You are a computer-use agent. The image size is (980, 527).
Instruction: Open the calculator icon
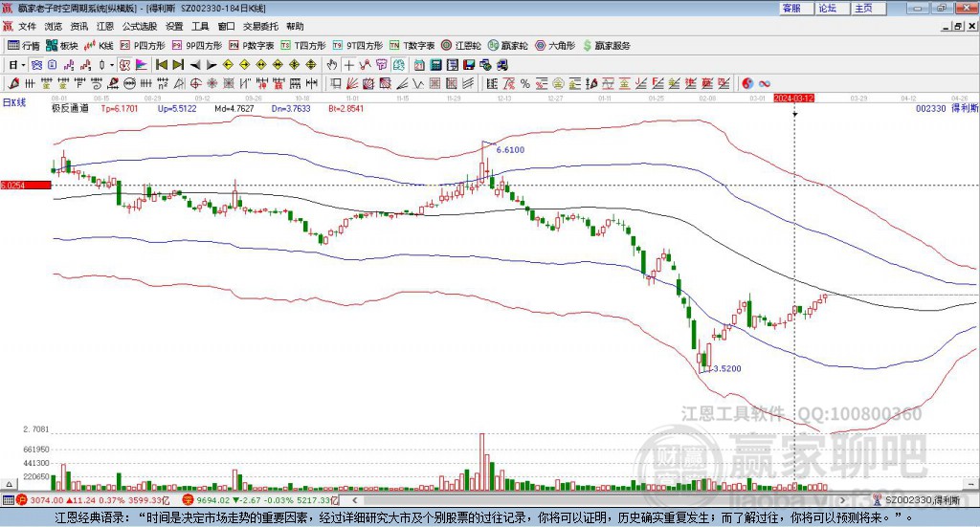pyautogui.click(x=435, y=65)
